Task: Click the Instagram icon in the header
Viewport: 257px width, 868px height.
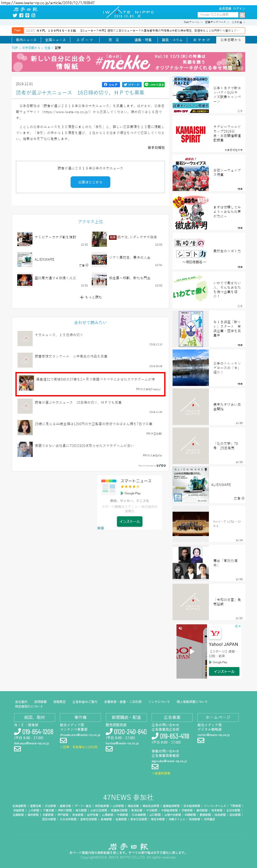Action: coord(33,15)
